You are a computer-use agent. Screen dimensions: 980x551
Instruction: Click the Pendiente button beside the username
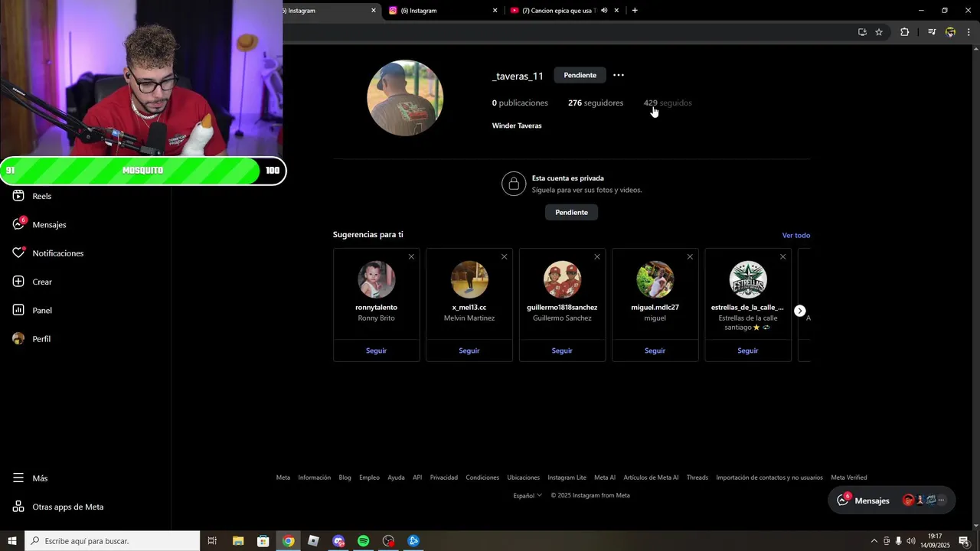(580, 75)
